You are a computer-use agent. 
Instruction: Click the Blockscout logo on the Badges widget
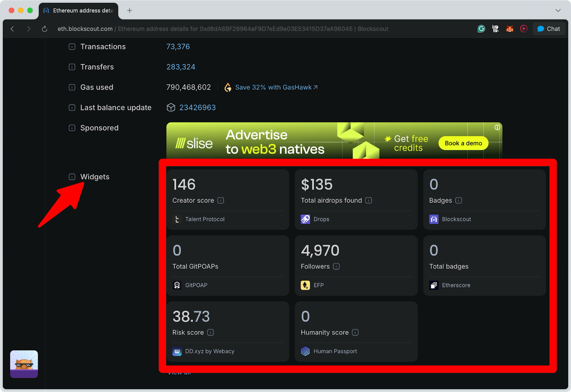coord(434,219)
